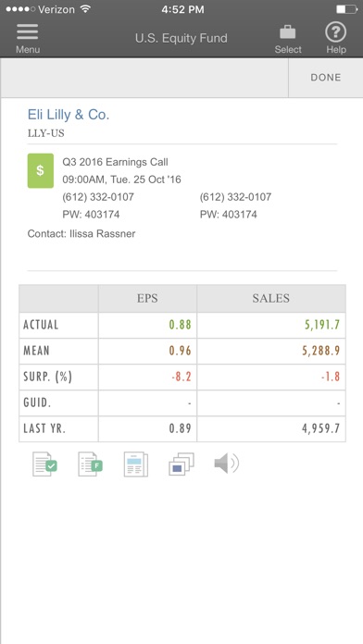This screenshot has height=644, width=363.
Task: Open the Eli Lilly & Co. link
Action: pyautogui.click(x=69, y=115)
